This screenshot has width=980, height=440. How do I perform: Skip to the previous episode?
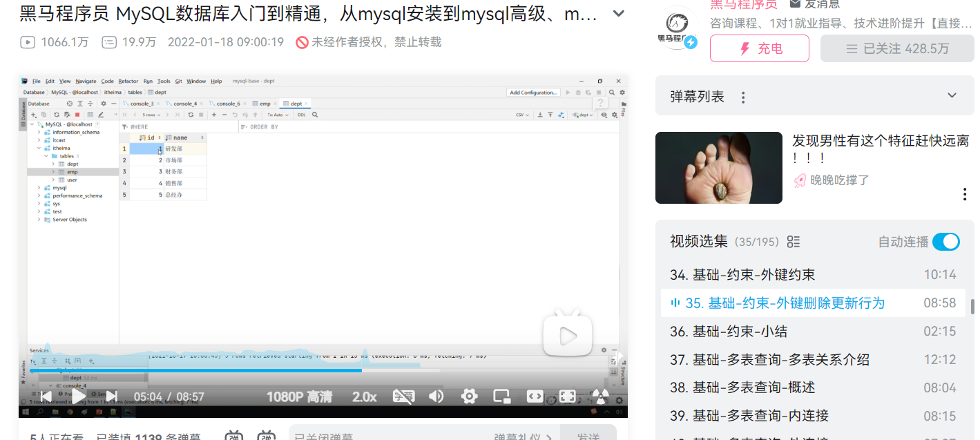click(46, 396)
